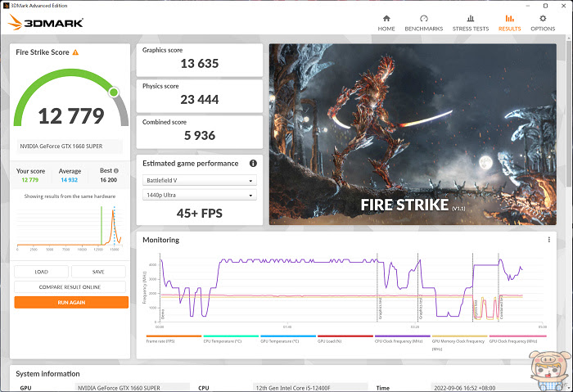Click the Estimated game performance info icon

253,164
